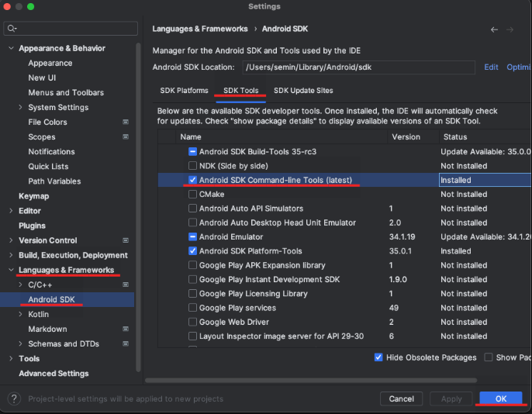Expand Build, Execution, Deployment section
The height and width of the screenshot is (414, 532).
click(x=11, y=255)
